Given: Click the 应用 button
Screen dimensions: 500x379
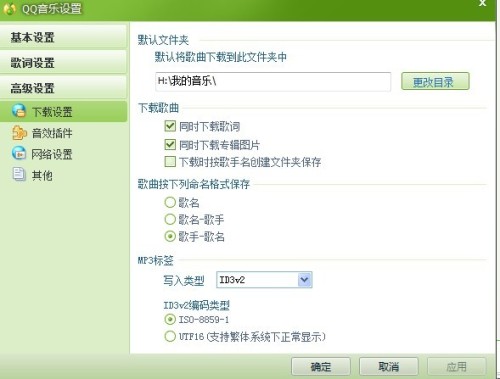Looking at the screenshot, I should coord(457,367).
